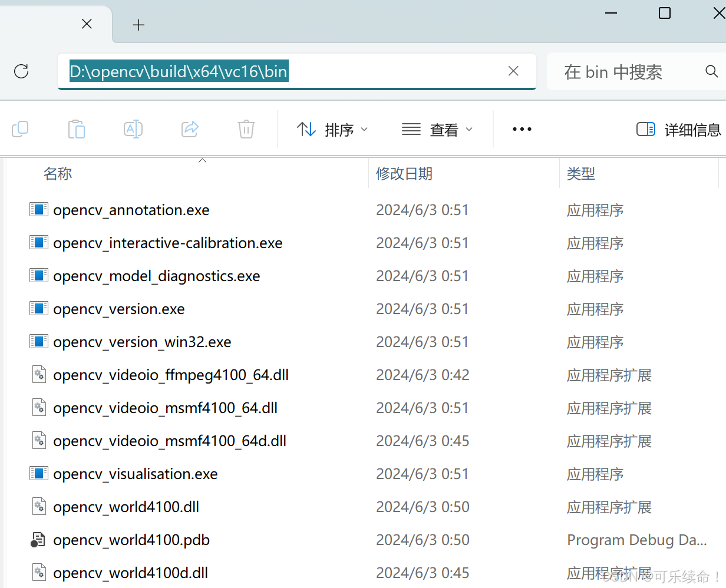Select the opencv_version.exe file icon
The height and width of the screenshot is (588, 726).
(39, 308)
